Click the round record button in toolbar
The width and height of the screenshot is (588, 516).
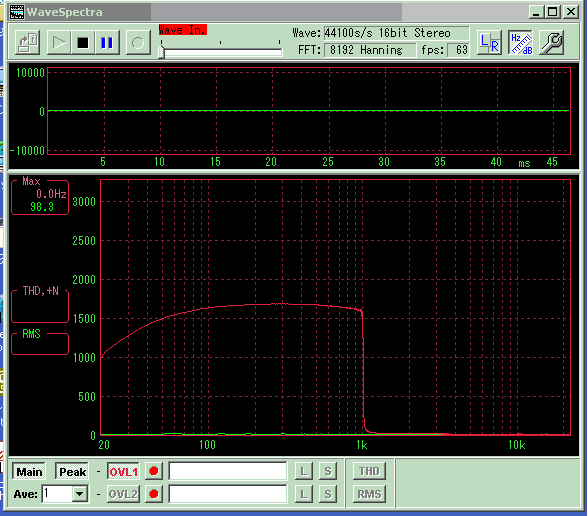click(138, 42)
